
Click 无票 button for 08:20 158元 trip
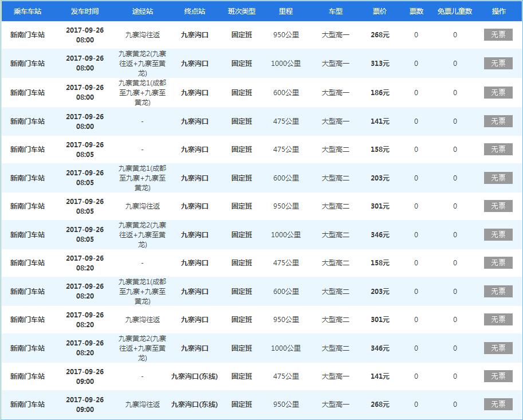[x=498, y=262]
